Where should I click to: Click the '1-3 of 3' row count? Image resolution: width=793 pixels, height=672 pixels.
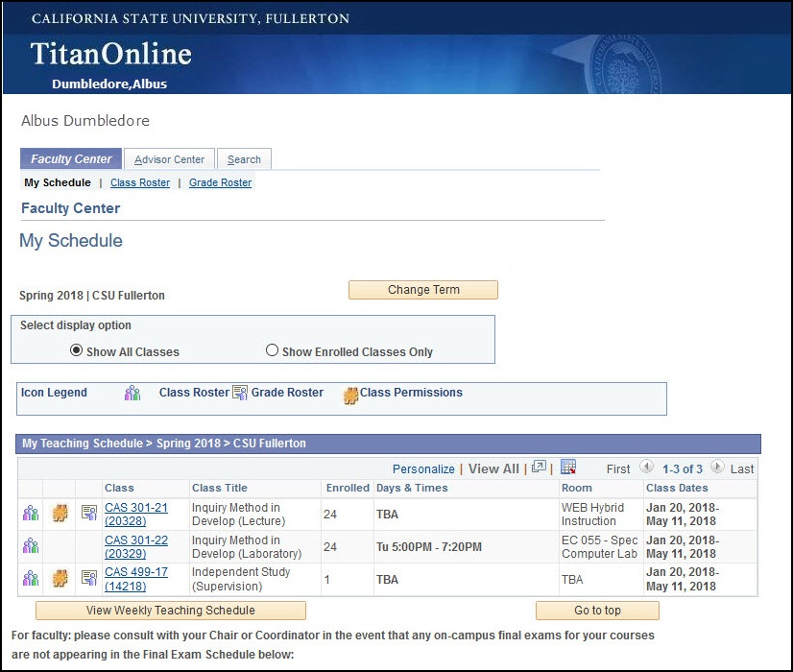[683, 469]
